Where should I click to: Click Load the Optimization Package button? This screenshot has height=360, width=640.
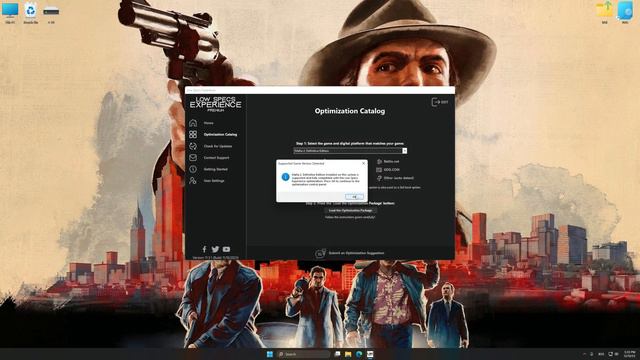pyautogui.click(x=350, y=210)
